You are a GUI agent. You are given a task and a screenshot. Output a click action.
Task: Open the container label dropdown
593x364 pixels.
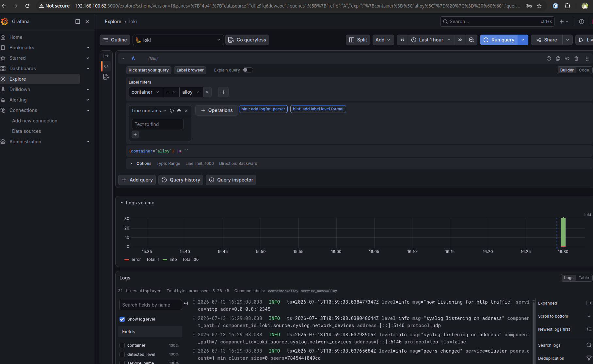[x=146, y=92]
